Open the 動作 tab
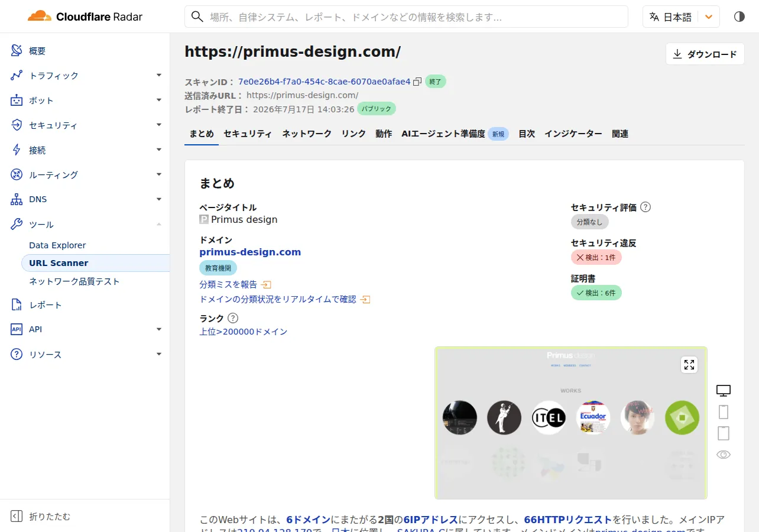Viewport: 759px width, 532px height. click(384, 134)
